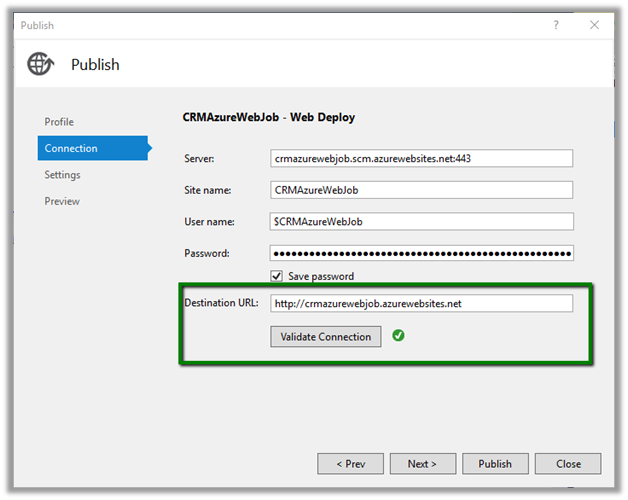Click the help question mark icon
Screen dimensions: 628x500
click(557, 25)
